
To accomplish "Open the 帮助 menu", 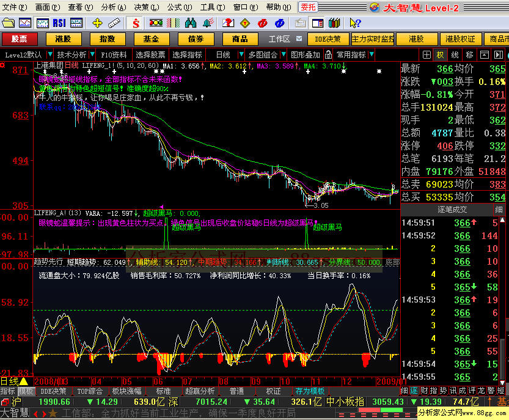I will pyautogui.click(x=279, y=7).
